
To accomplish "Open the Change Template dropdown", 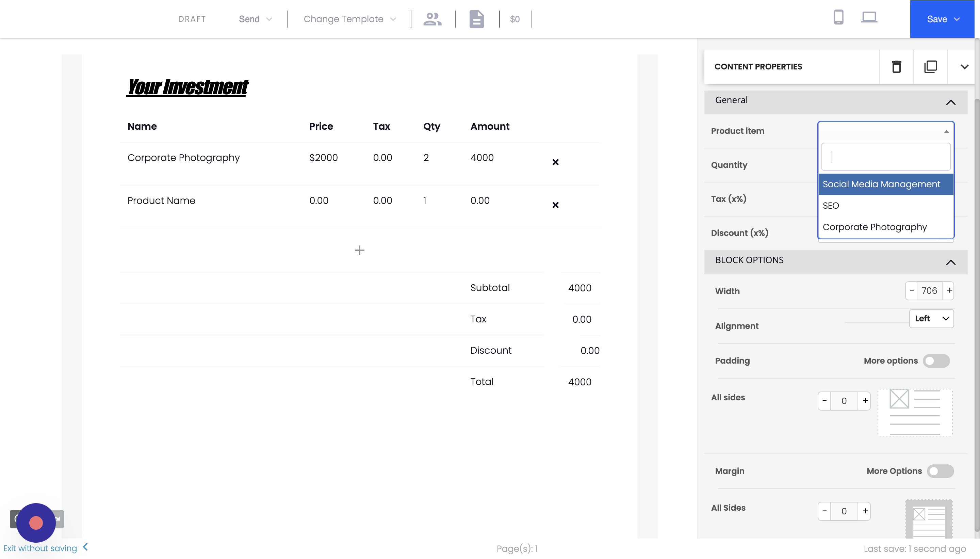I will click(x=349, y=19).
